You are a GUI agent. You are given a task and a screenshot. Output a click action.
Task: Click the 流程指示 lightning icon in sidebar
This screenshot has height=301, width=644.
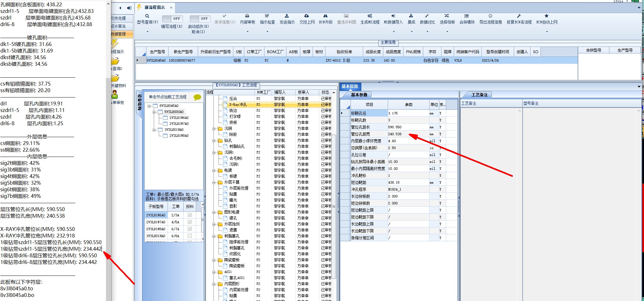(x=114, y=44)
